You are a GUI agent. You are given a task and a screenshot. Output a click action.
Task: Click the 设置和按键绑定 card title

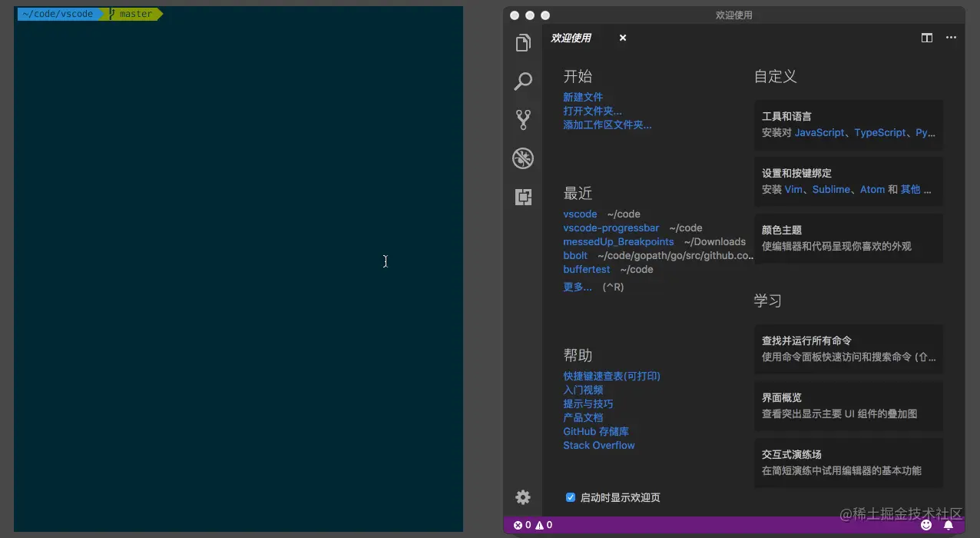[796, 174]
